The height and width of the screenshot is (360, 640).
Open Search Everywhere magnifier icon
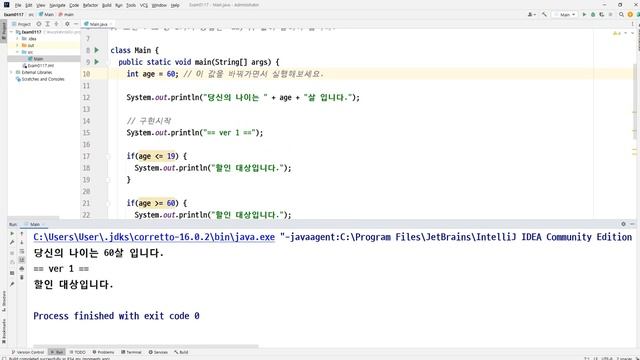coord(621,14)
